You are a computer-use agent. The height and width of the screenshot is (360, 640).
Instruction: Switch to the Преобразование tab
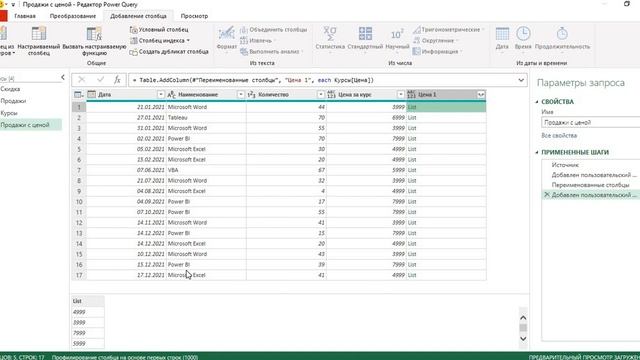click(73, 16)
